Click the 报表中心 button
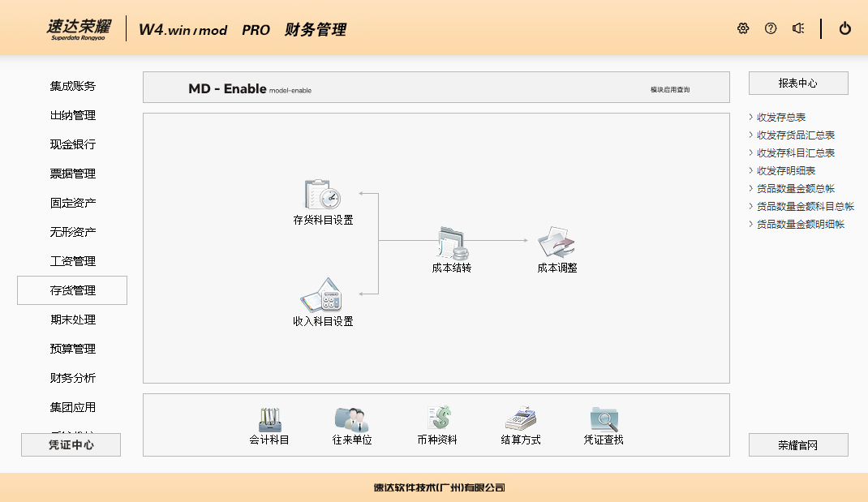The width and height of the screenshot is (868, 502). pos(798,84)
